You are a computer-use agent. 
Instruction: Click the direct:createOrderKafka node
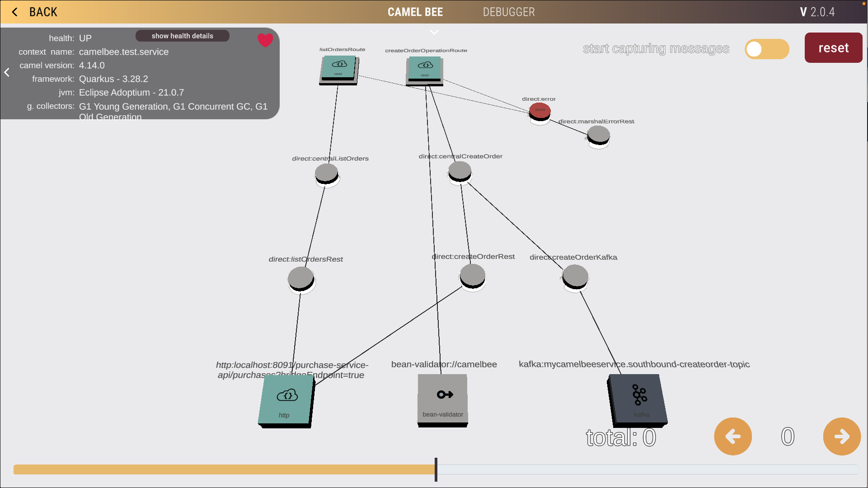575,276
